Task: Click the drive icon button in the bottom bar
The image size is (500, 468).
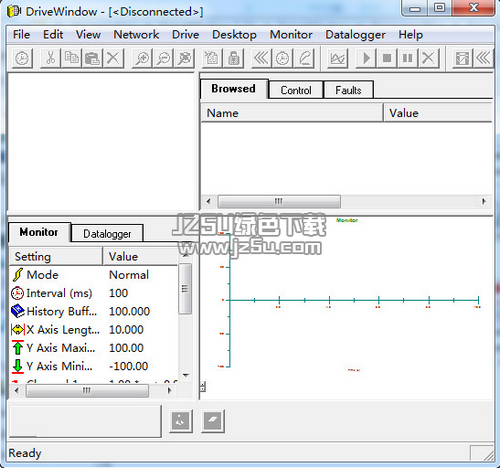Action: pyautogui.click(x=181, y=421)
